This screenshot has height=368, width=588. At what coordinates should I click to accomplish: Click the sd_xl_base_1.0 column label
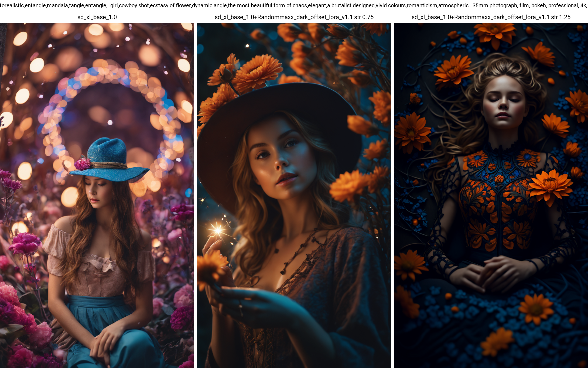pyautogui.click(x=97, y=17)
